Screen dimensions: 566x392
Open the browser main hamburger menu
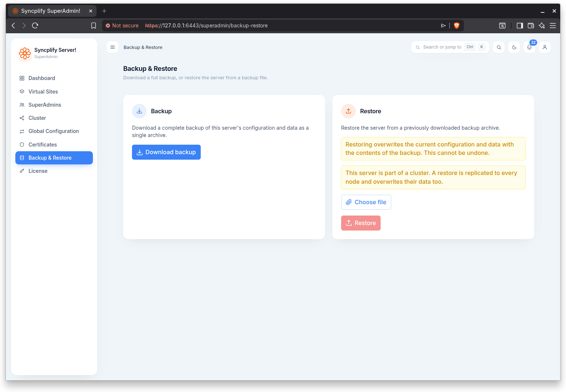(x=553, y=26)
